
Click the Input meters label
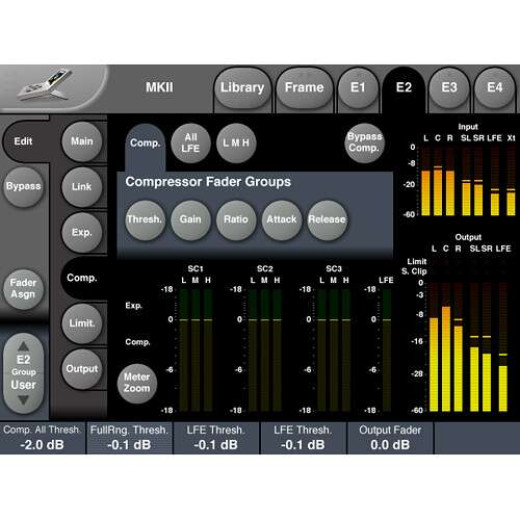(468, 127)
